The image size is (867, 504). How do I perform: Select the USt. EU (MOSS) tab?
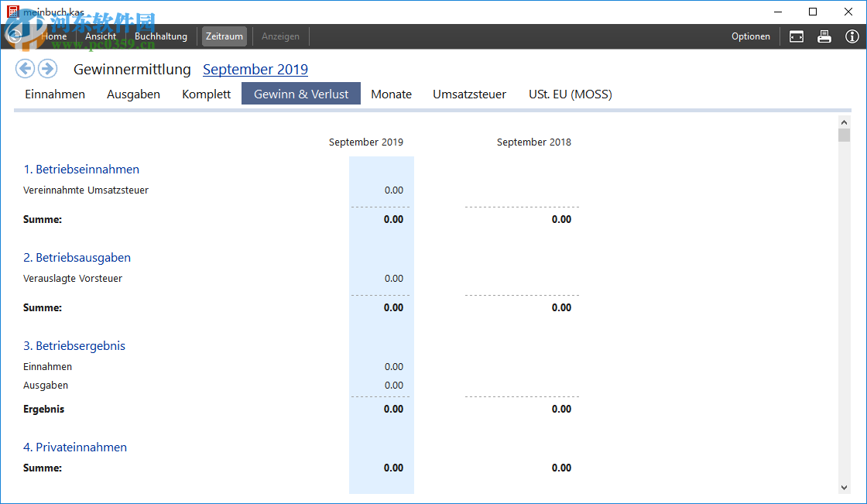570,94
